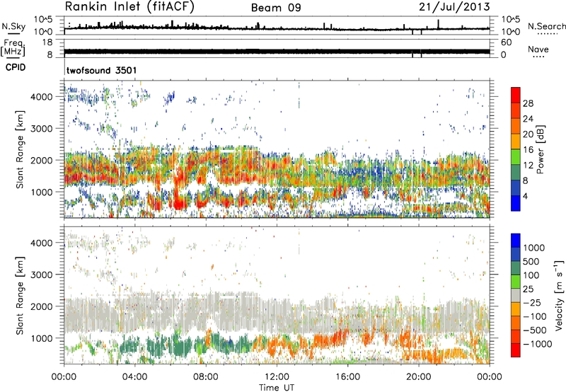Pick the dark blue top Velocity colorbar segment

tap(516, 241)
